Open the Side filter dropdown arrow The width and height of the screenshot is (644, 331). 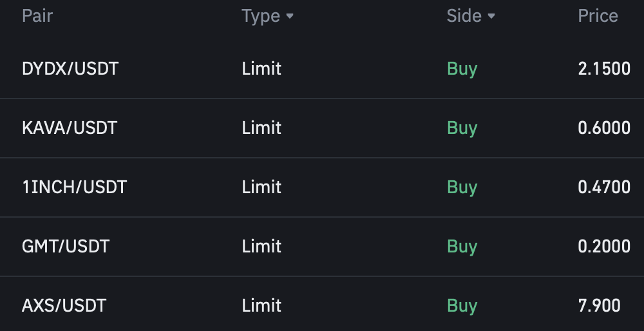491,16
